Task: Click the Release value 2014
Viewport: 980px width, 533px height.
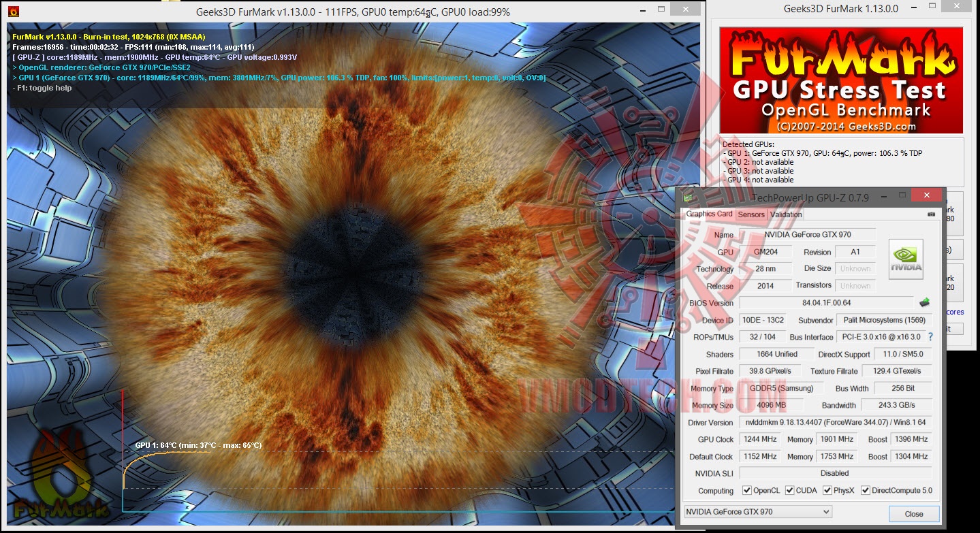Action: click(x=765, y=286)
